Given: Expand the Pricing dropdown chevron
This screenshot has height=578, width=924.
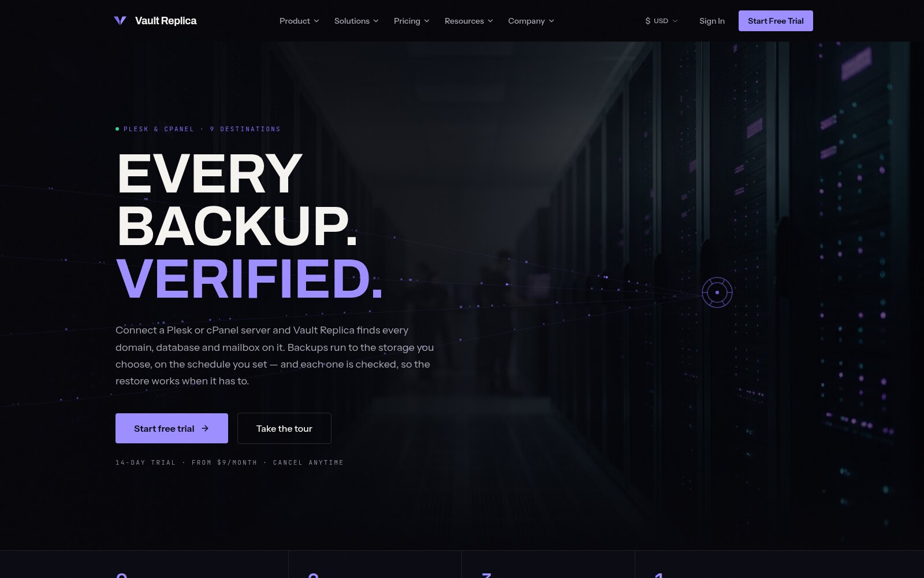Looking at the screenshot, I should tap(427, 21).
